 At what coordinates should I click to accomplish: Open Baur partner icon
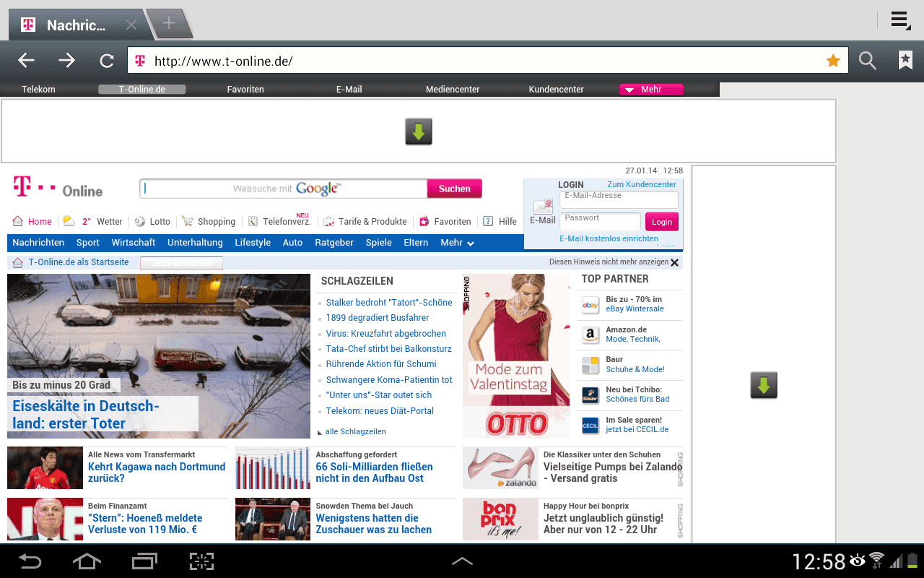tap(590, 365)
